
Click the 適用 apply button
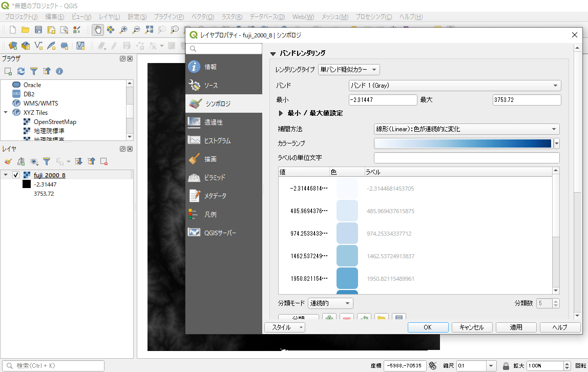tap(516, 327)
